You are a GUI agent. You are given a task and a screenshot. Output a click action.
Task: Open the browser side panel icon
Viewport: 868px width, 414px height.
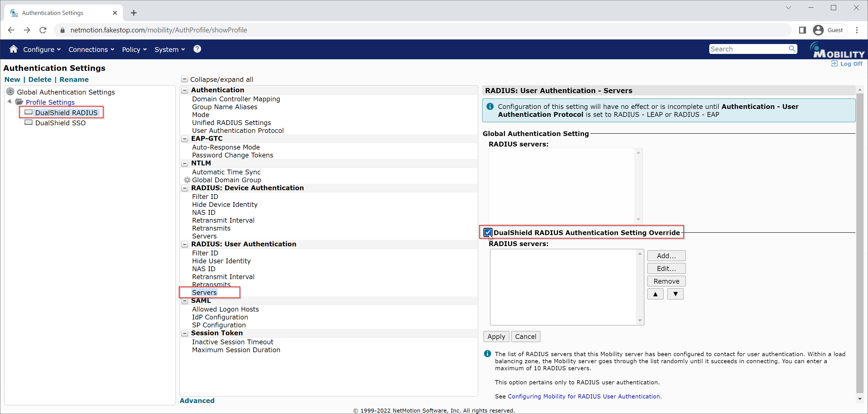[802, 30]
